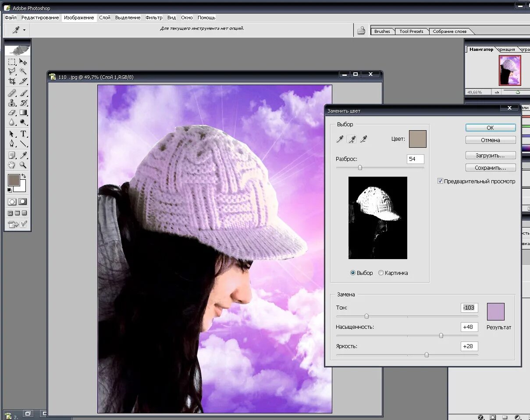Open the Помощь menu

pyautogui.click(x=206, y=18)
